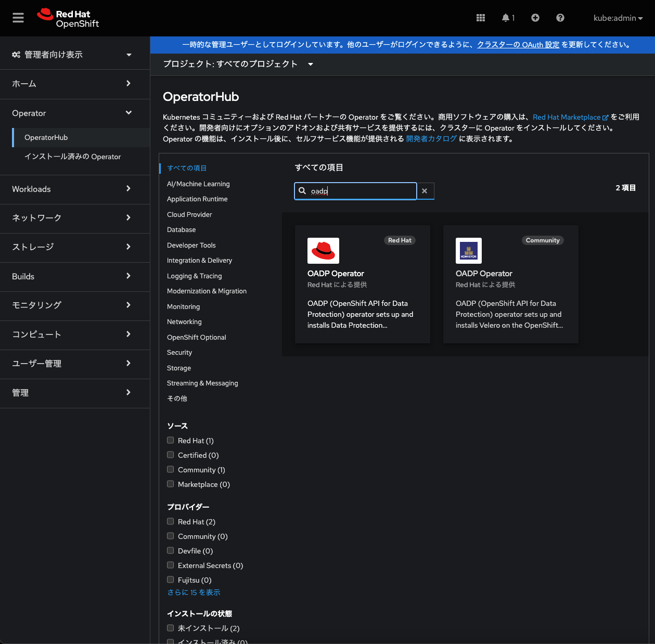
Task: Open the クラスターの OAuth 設定 link
Action: [x=518, y=45]
